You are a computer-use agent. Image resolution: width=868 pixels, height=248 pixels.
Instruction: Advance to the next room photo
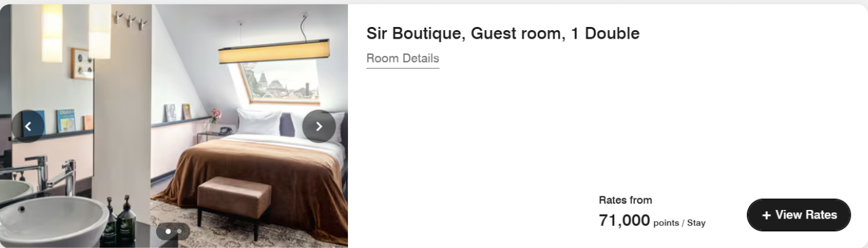(x=318, y=126)
